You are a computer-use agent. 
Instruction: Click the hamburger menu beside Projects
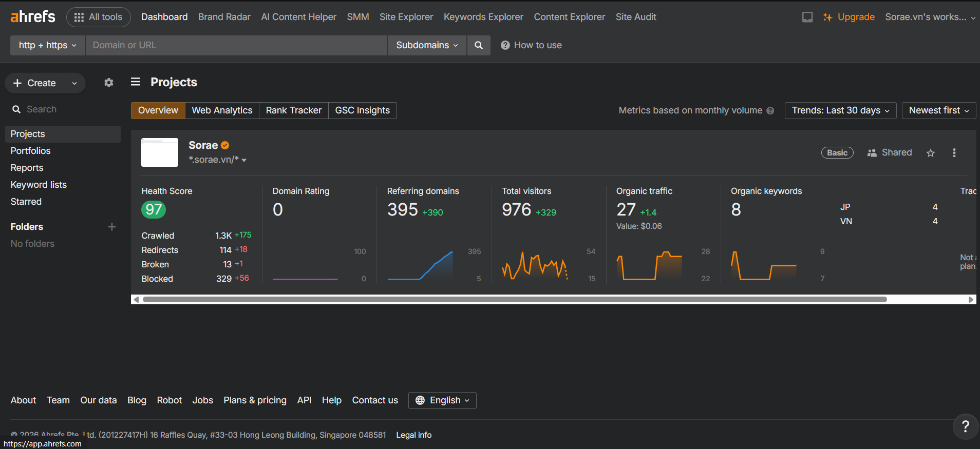click(x=136, y=82)
